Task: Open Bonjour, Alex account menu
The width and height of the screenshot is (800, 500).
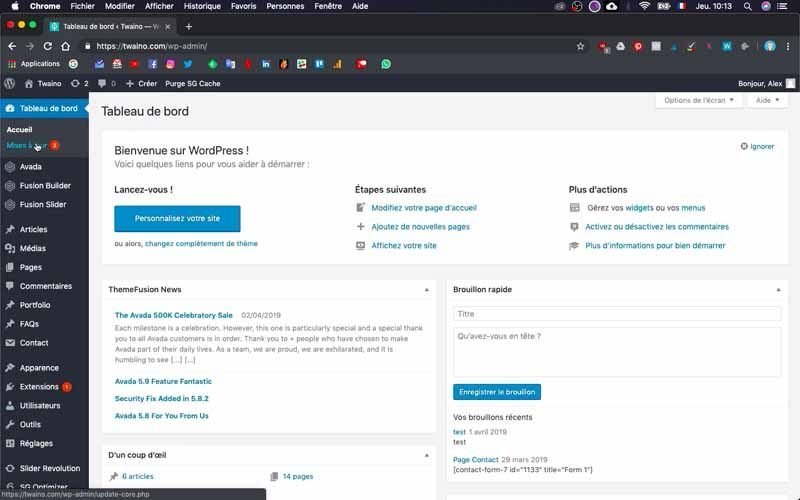Action: coord(766,83)
